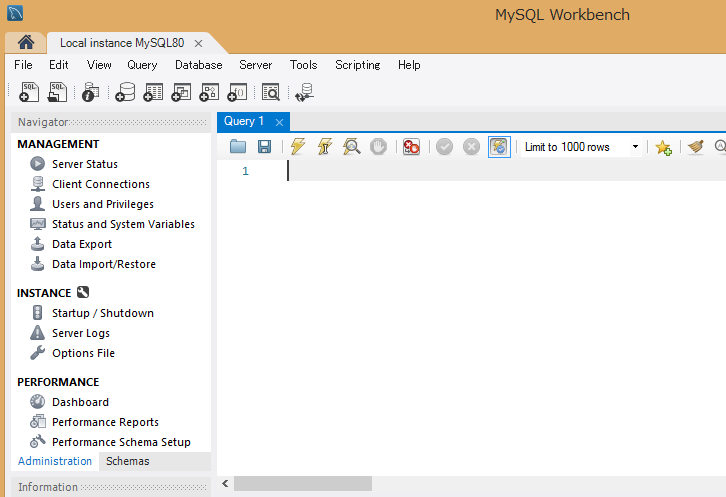
Task: Open the View menu
Action: tap(99, 65)
